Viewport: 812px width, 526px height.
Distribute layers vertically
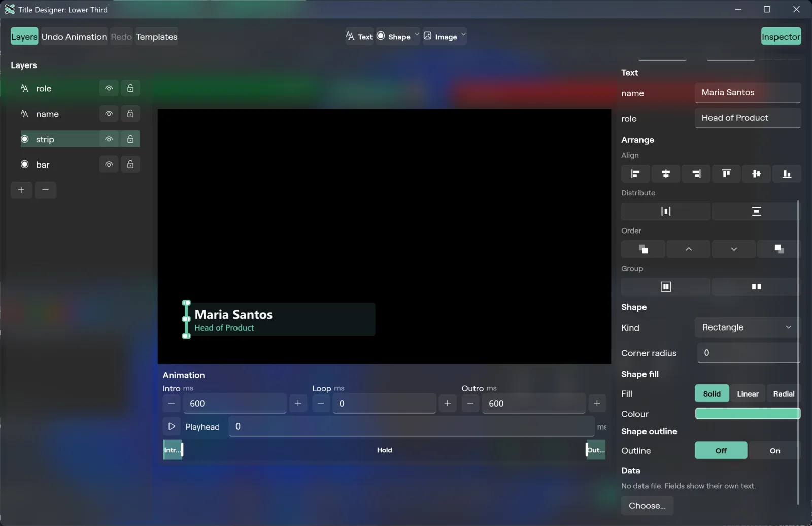coord(756,211)
